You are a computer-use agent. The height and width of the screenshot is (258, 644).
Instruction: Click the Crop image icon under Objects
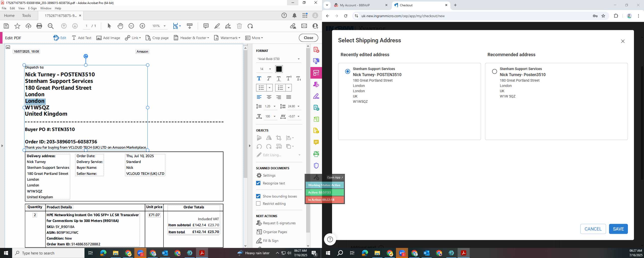[279, 138]
